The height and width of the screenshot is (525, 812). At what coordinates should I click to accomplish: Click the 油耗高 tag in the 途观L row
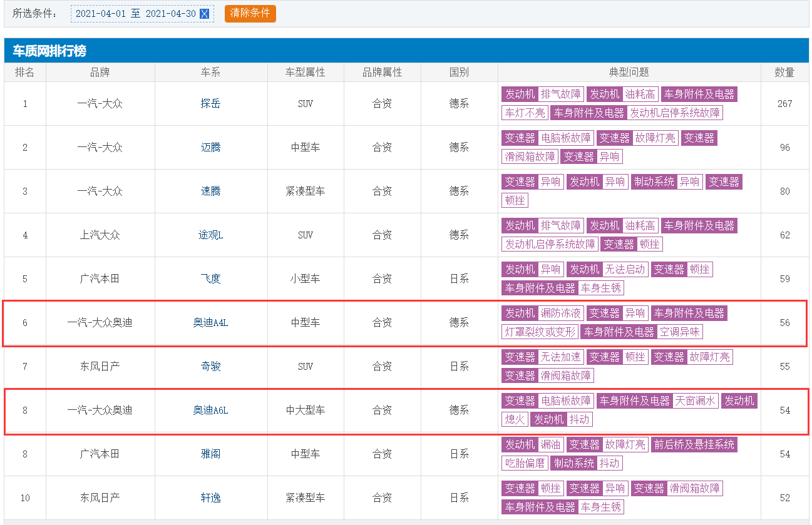point(640,226)
